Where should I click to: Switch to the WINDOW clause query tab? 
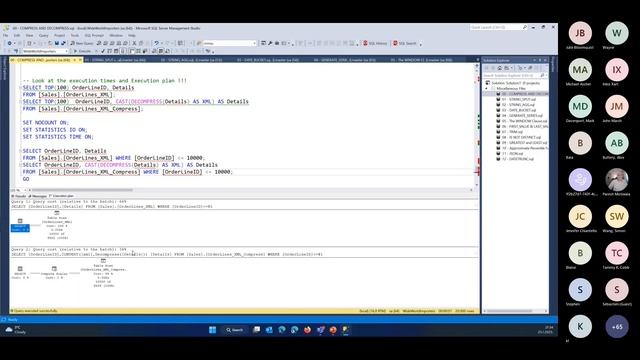pyautogui.click(x=421, y=60)
